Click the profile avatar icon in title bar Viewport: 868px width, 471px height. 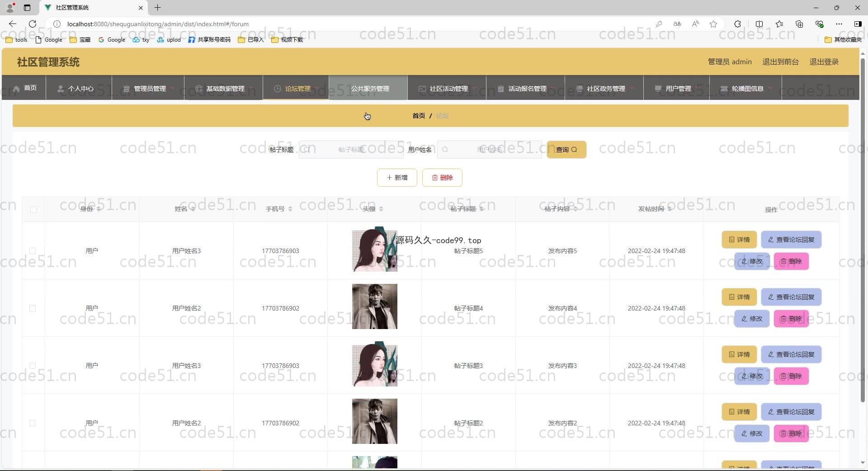[10, 7]
